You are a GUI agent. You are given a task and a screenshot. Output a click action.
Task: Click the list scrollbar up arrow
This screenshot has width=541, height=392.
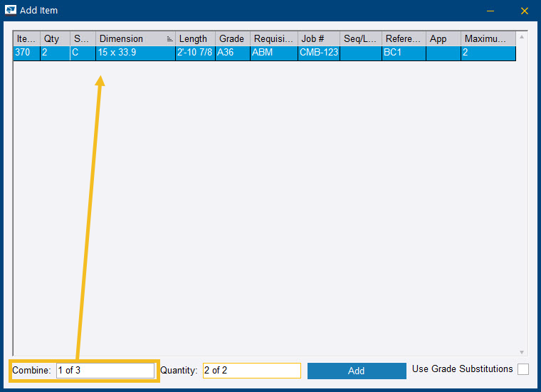click(522, 37)
